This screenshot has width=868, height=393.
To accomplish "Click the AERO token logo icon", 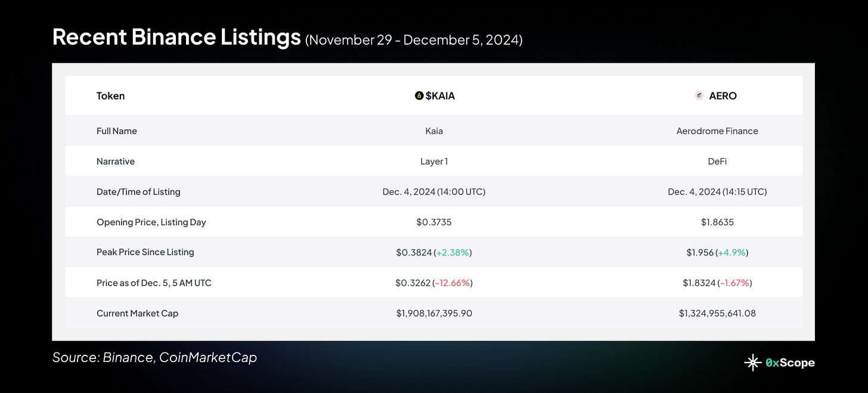I will click(699, 95).
